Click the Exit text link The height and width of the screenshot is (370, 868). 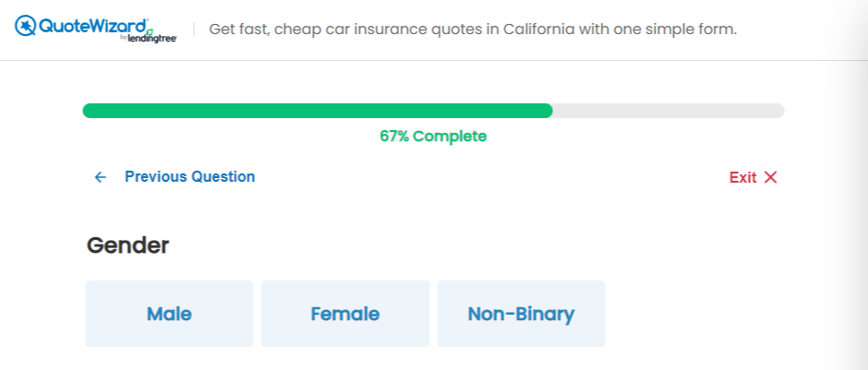(742, 177)
